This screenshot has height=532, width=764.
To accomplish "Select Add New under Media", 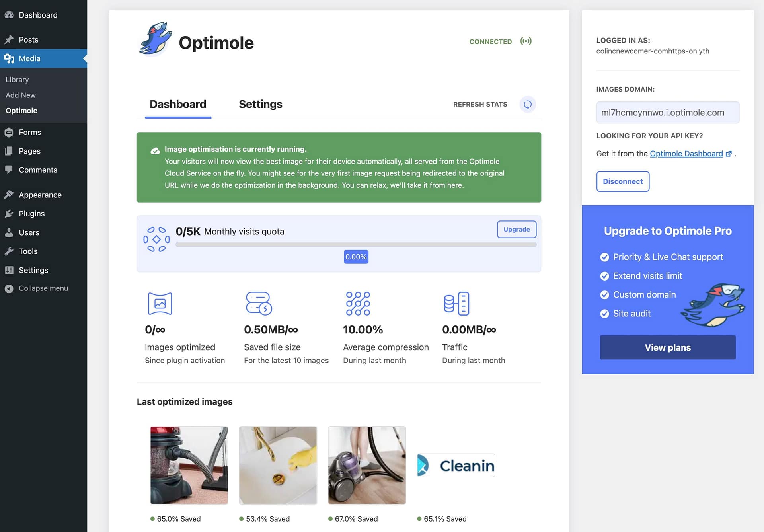I will [20, 95].
